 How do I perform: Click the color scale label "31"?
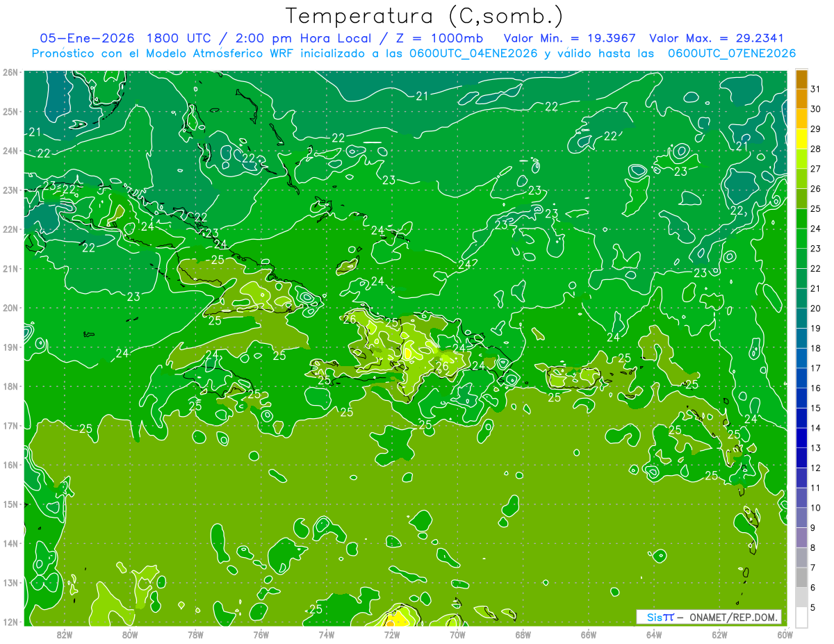[x=816, y=89]
